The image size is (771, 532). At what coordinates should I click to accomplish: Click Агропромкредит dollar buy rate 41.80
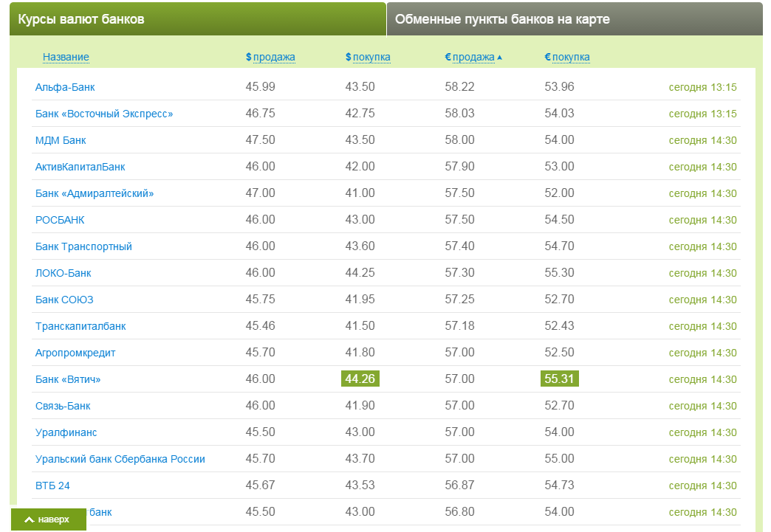click(x=360, y=352)
